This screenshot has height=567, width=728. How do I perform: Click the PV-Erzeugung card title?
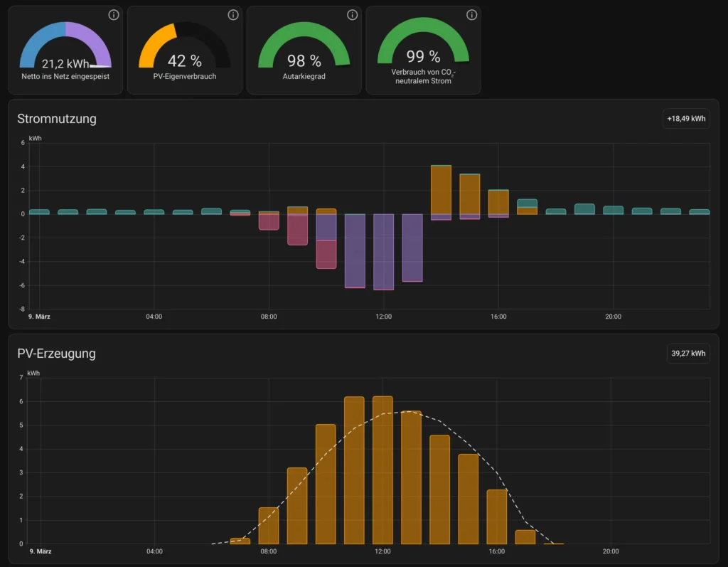(x=56, y=353)
